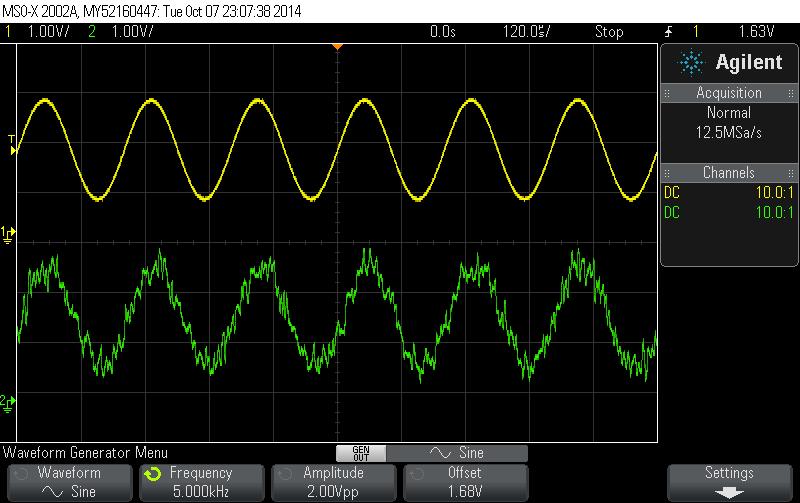Click the orange trigger time reference marker
This screenshot has height=503, width=800.
(x=337, y=47)
